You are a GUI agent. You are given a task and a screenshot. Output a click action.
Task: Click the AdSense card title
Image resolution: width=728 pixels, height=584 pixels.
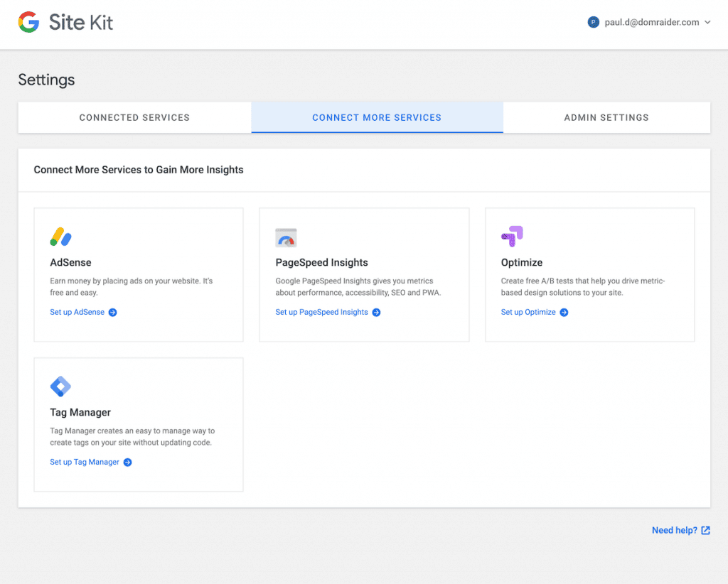tap(70, 263)
